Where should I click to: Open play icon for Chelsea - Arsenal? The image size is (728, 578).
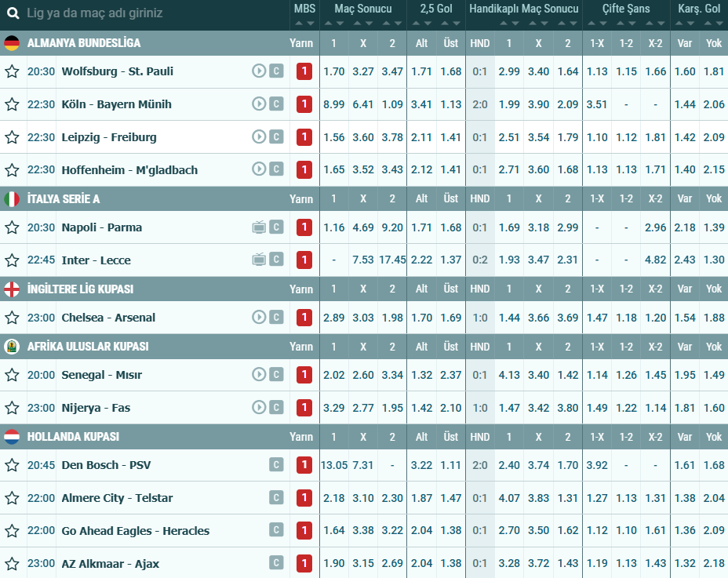[x=259, y=317]
